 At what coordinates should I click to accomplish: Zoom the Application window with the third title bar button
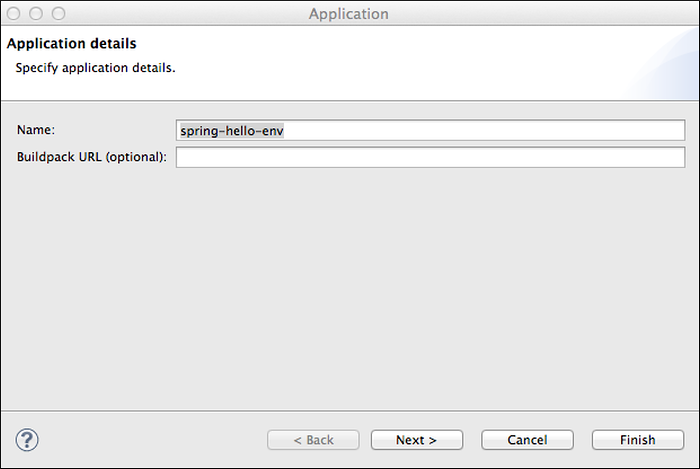click(57, 14)
